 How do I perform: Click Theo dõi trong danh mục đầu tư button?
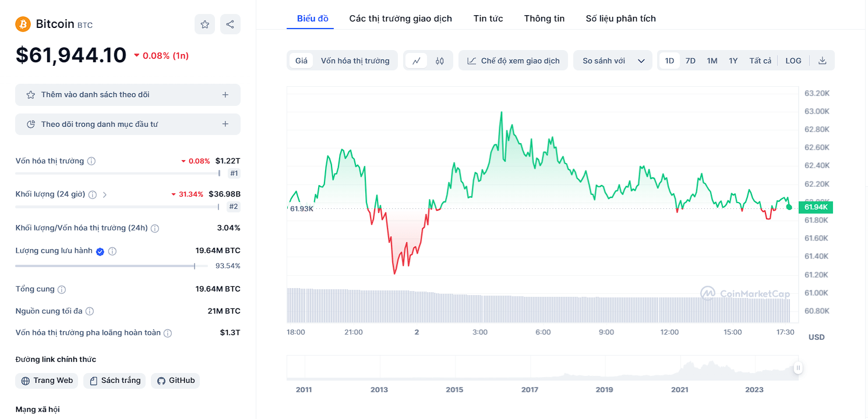pyautogui.click(x=128, y=124)
